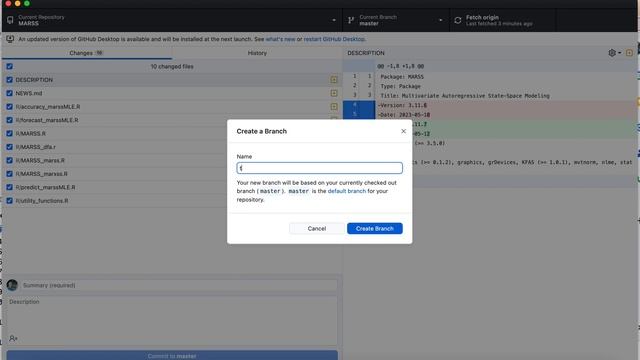Uncheck the R/MARSS_dfa.r checkbox
This screenshot has width=640, height=360.
(9, 147)
